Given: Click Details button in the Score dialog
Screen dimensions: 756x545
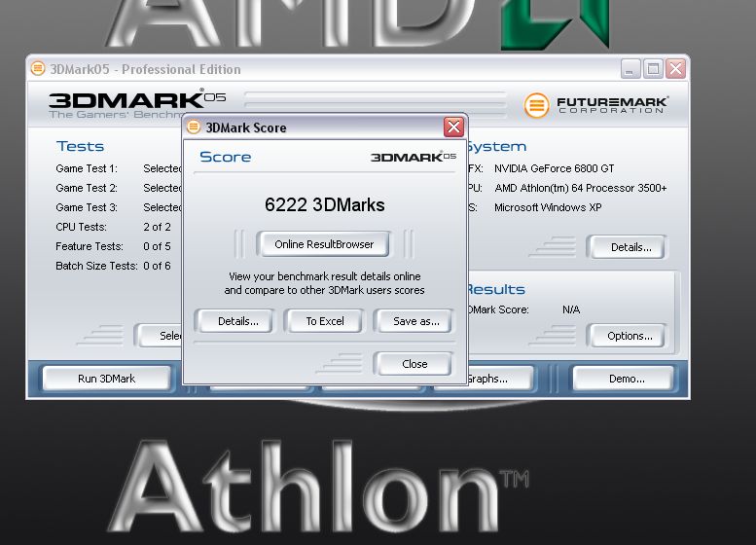Looking at the screenshot, I should (x=237, y=321).
